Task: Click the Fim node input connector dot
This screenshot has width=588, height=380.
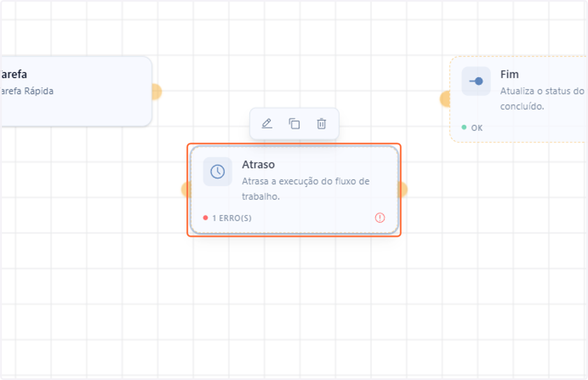Action: tap(445, 99)
